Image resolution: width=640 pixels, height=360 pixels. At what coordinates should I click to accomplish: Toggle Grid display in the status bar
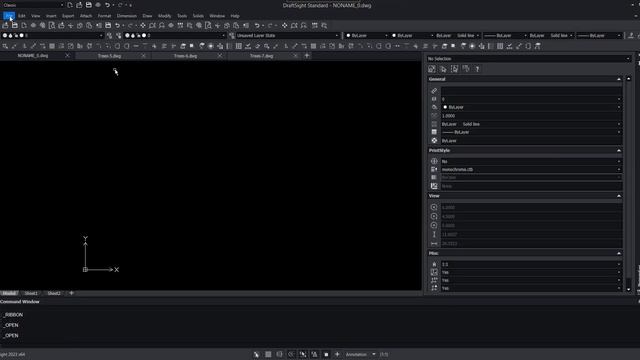tap(268, 354)
